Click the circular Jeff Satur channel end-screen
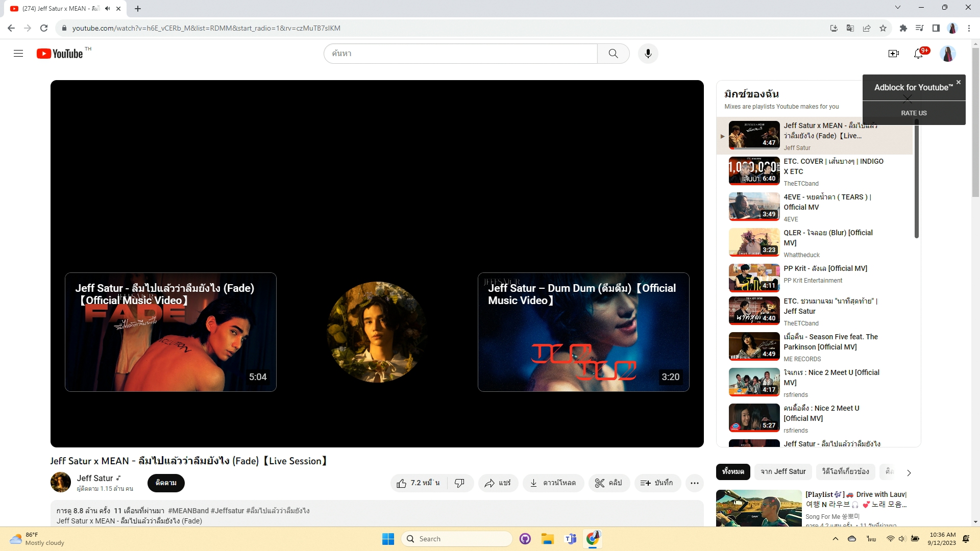Screen dimensions: 980x551 pyautogui.click(x=377, y=332)
